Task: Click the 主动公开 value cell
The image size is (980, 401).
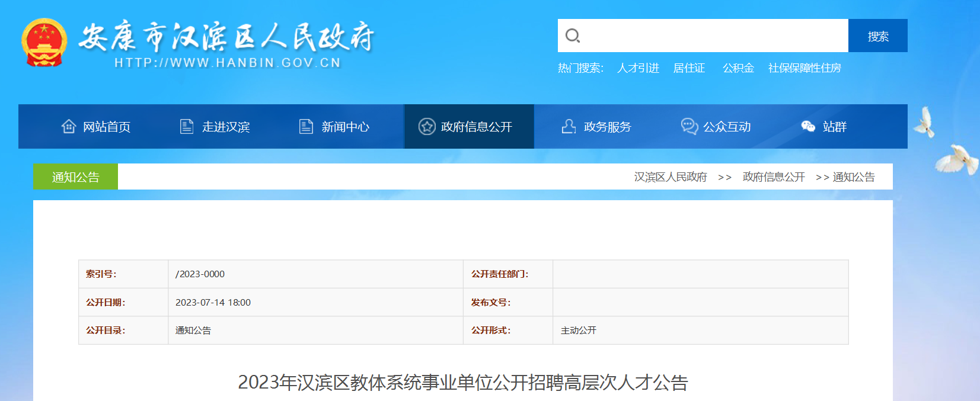Action: pyautogui.click(x=700, y=331)
